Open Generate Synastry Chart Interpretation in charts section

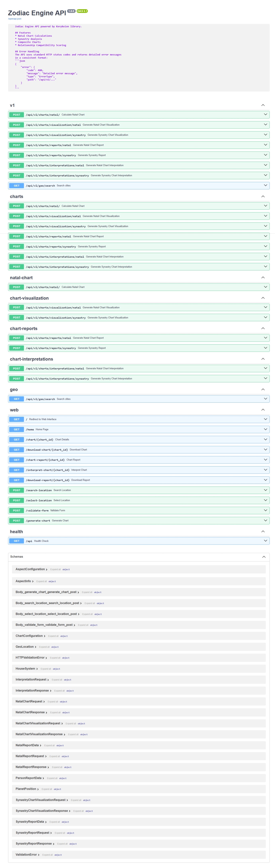pos(139,267)
